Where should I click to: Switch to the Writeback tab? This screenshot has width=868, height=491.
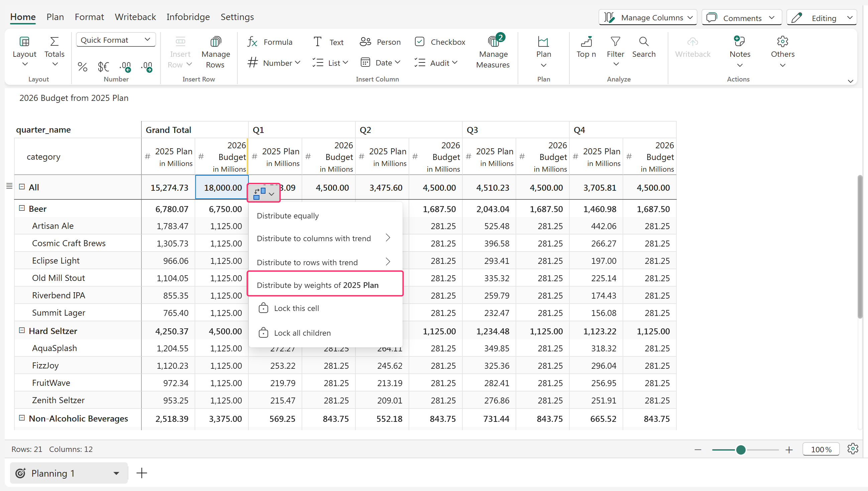tap(135, 17)
